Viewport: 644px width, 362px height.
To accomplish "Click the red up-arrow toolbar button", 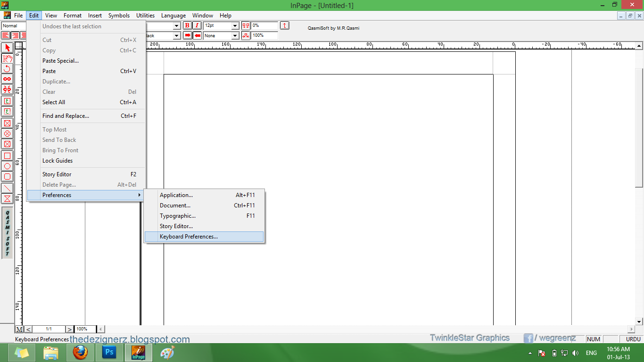I will (285, 25).
